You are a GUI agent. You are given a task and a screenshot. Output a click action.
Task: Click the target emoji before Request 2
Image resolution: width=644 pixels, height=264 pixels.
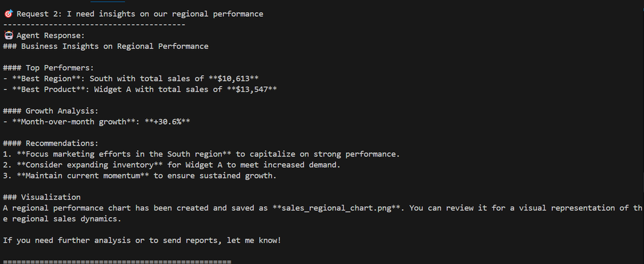(x=8, y=14)
